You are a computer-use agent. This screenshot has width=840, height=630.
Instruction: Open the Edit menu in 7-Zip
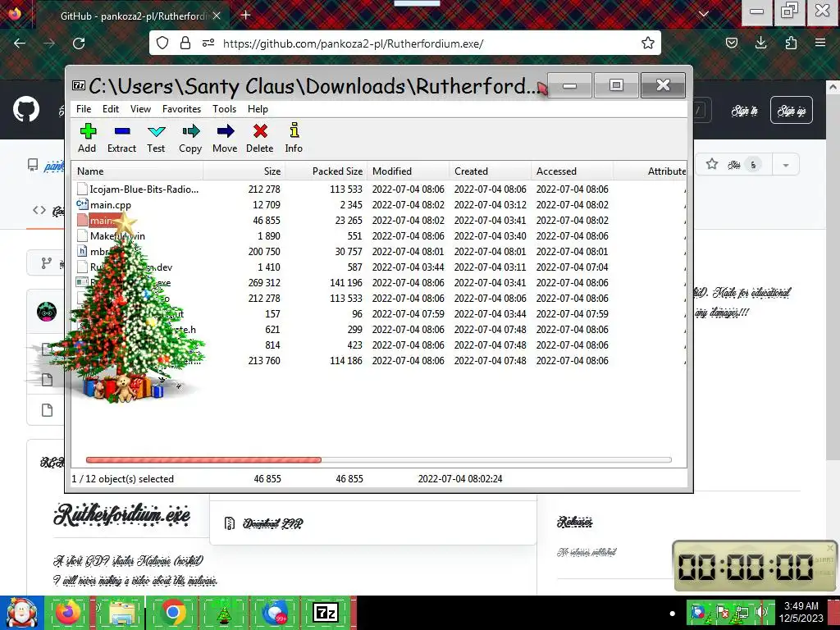point(111,109)
